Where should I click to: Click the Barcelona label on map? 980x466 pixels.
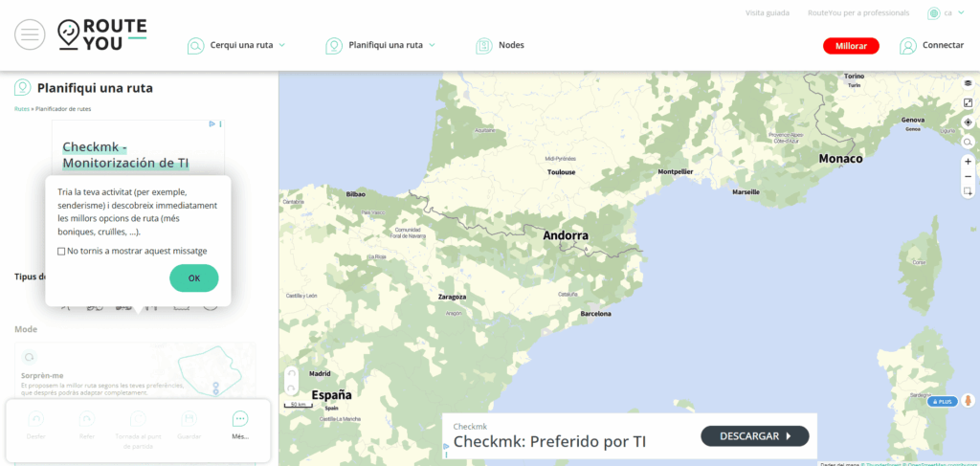[x=595, y=314]
